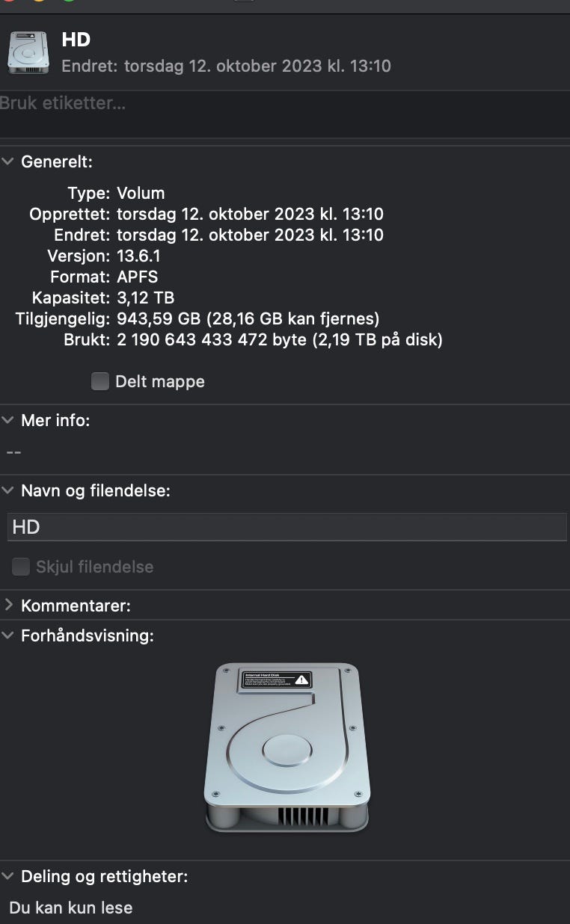Image resolution: width=570 pixels, height=924 pixels.
Task: Select the large hard disk preview image
Action: [x=286, y=747]
